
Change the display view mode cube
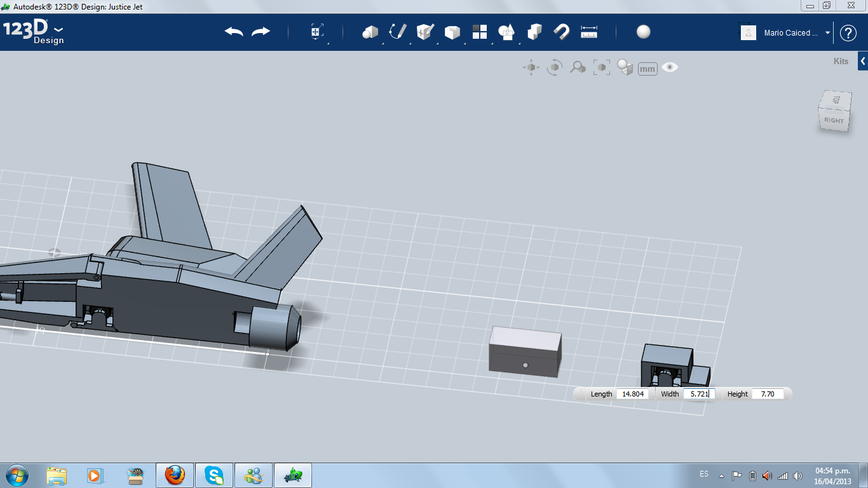(625, 67)
